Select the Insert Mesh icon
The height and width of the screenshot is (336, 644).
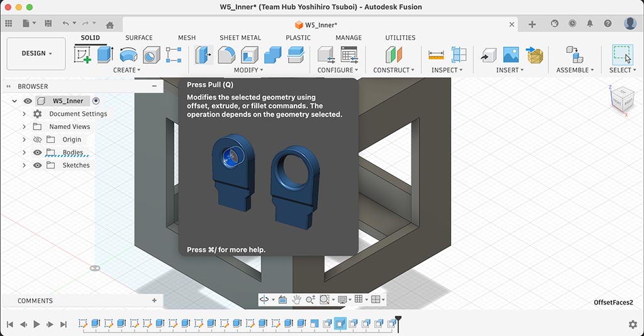535,55
